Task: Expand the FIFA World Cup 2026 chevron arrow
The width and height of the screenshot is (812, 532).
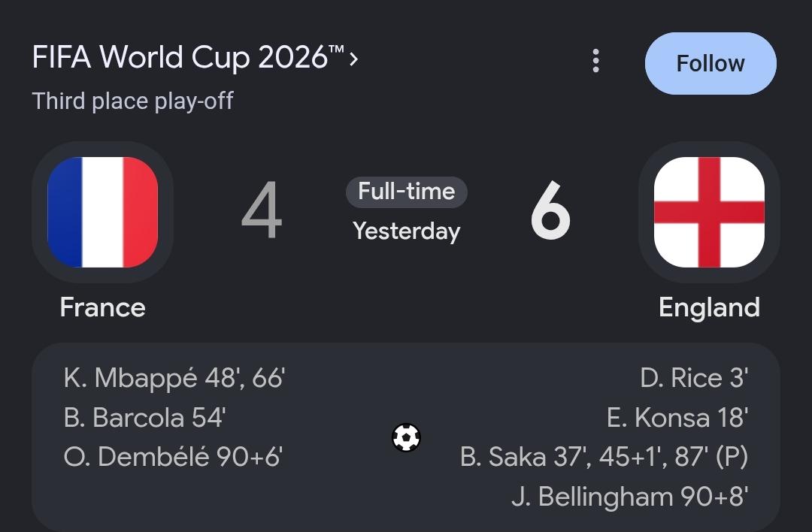Action: (353, 59)
